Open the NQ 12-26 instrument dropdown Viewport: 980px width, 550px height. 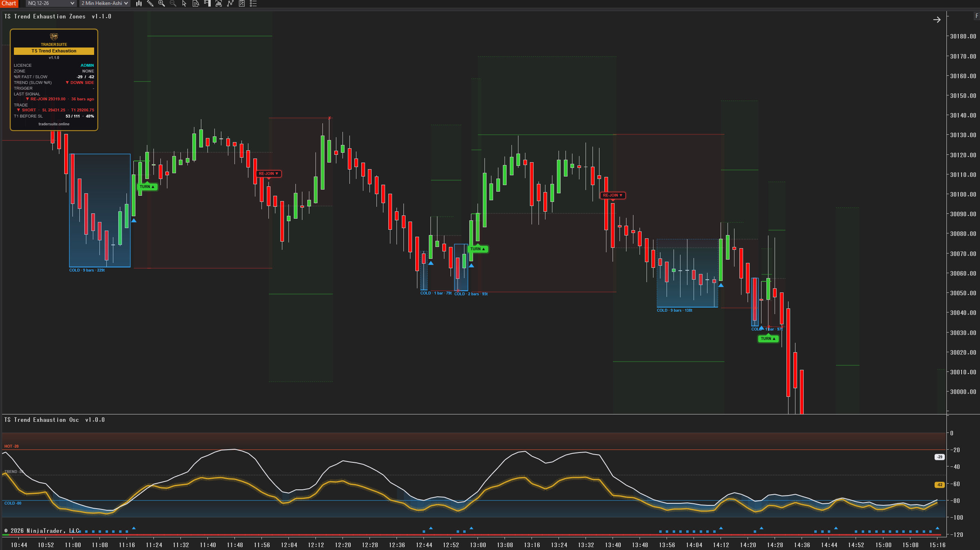coord(51,3)
